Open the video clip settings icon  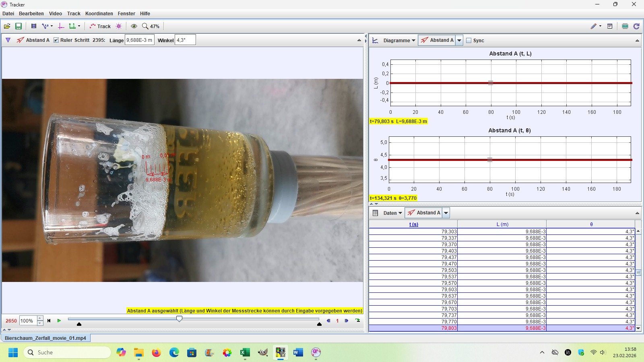coord(34,26)
